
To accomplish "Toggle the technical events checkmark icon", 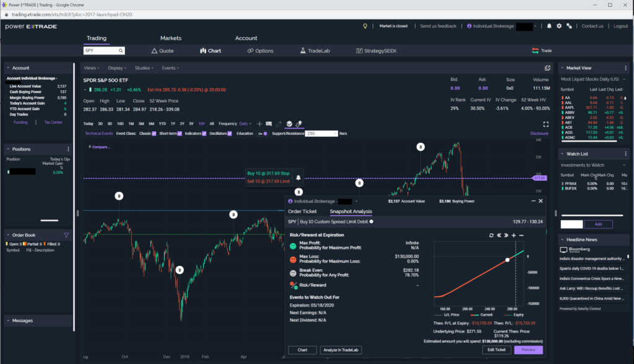I will [289, 124].
